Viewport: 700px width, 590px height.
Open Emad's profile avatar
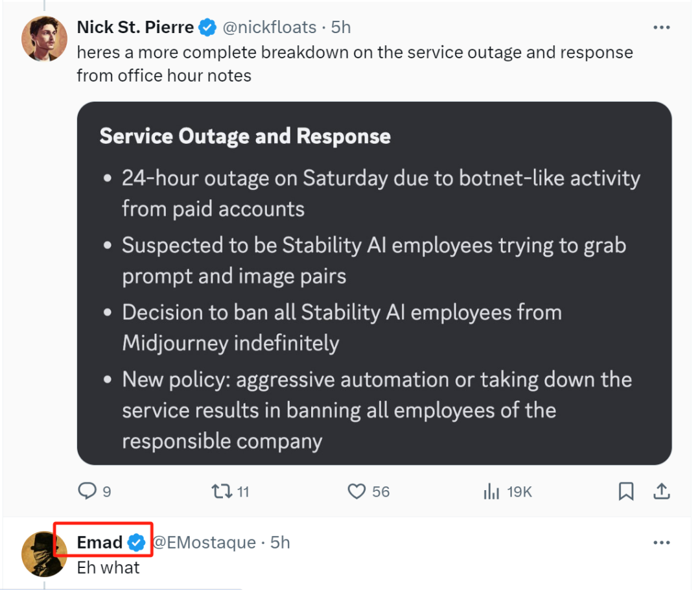[45, 554]
